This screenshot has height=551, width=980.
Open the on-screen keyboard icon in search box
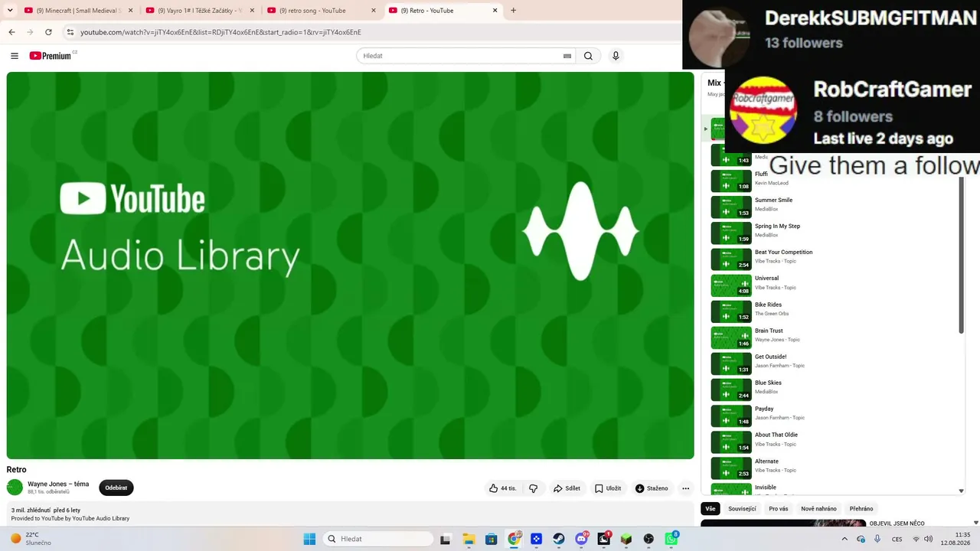pos(567,56)
